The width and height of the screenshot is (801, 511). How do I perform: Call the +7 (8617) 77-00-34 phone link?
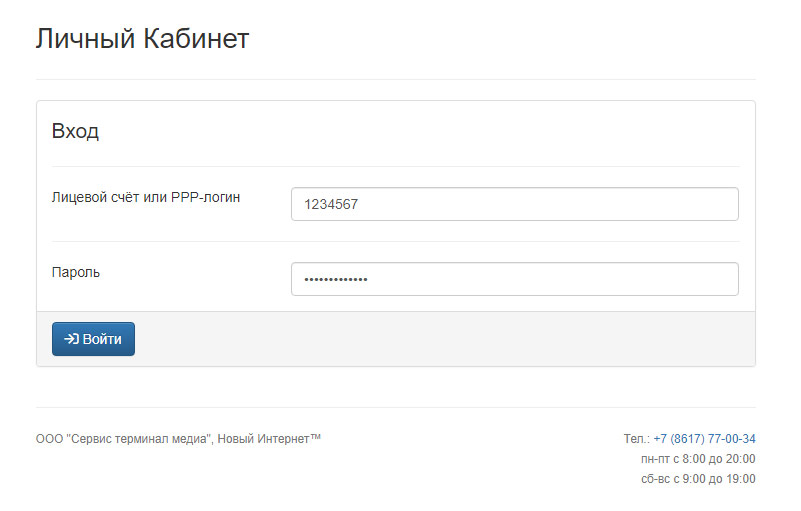coord(704,438)
